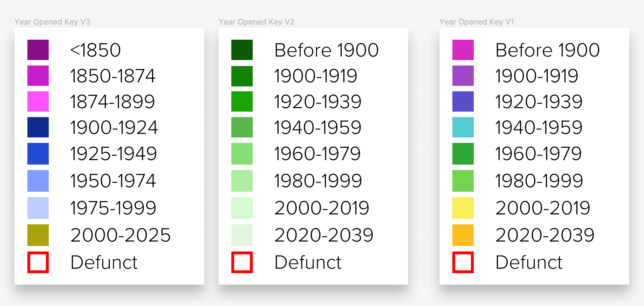Screen dimensions: 644x306
Task: Click the 2020-2039 label in V2 key
Action: coord(324,235)
